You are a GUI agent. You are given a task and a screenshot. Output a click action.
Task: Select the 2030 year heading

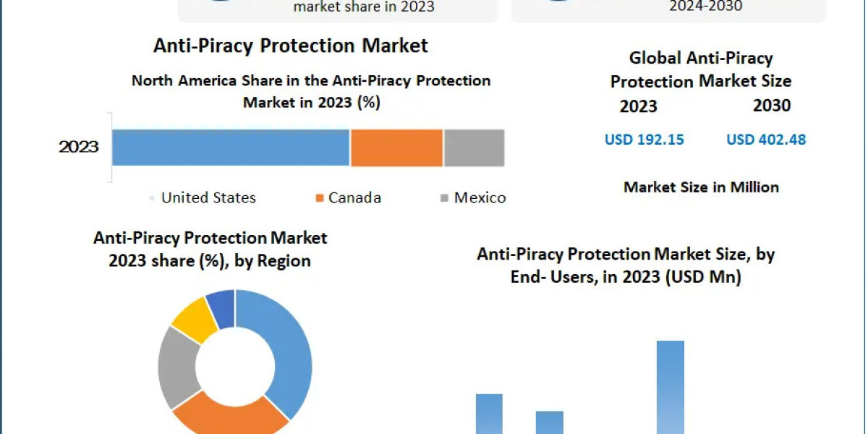pos(772,106)
